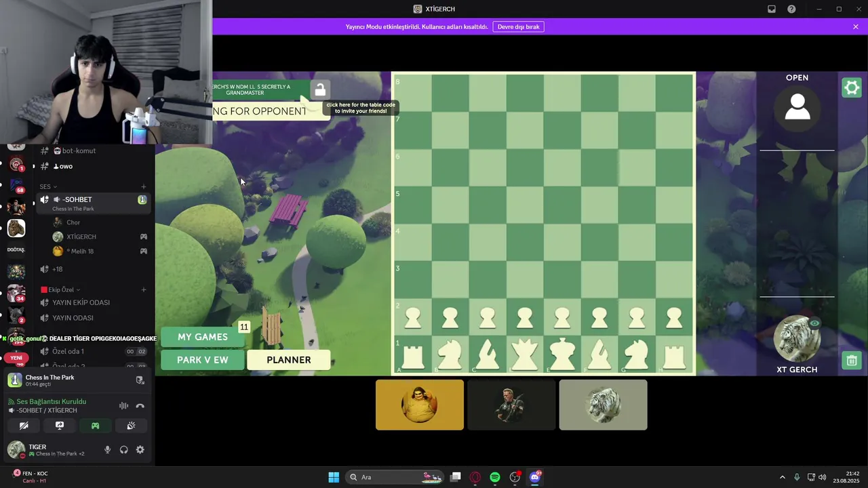This screenshot has width=868, height=488.
Task: Deafen headphones in Discord user panel
Action: pos(123,449)
